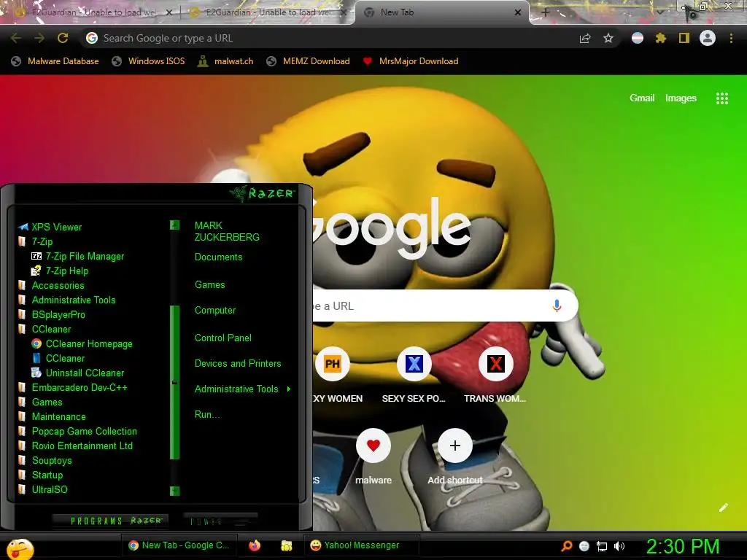Image resolution: width=747 pixels, height=560 pixels.
Task: Start voice search with the microphone
Action: pos(557,306)
